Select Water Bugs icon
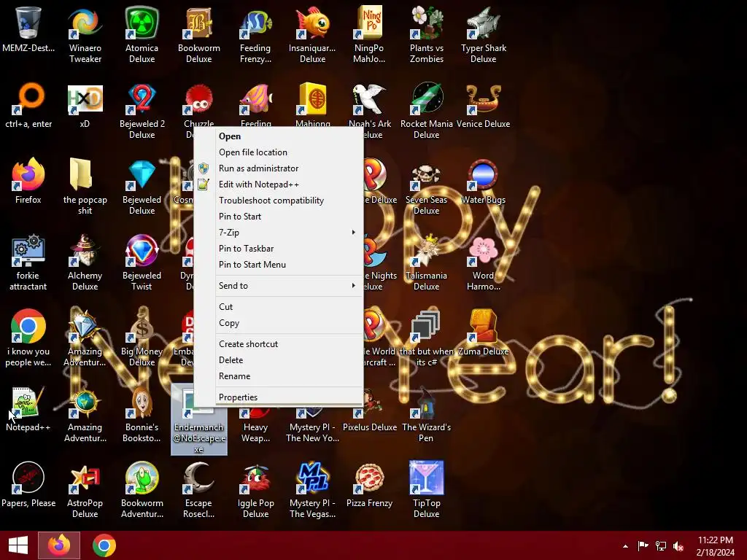The width and height of the screenshot is (747, 560). (483, 174)
